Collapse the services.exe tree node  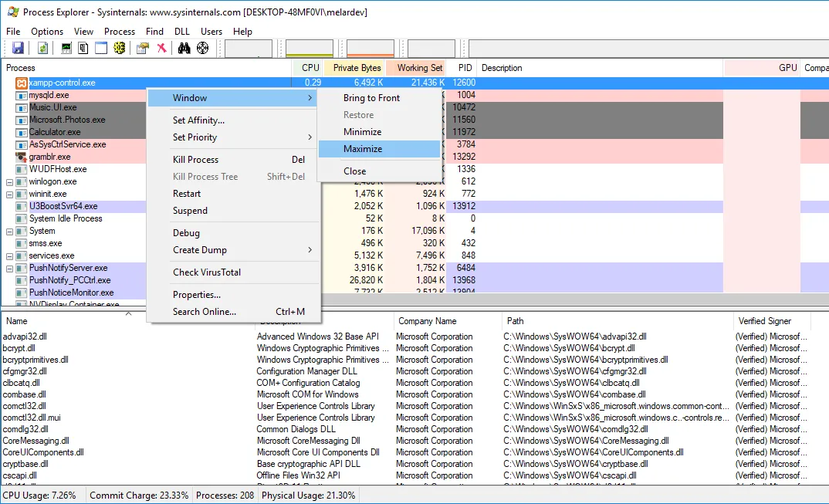tap(9, 256)
